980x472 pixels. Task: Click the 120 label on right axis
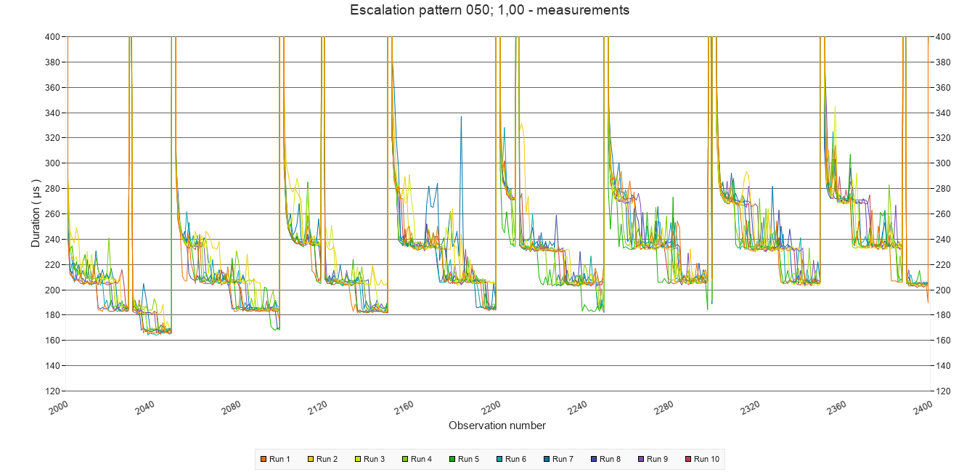pos(943,391)
